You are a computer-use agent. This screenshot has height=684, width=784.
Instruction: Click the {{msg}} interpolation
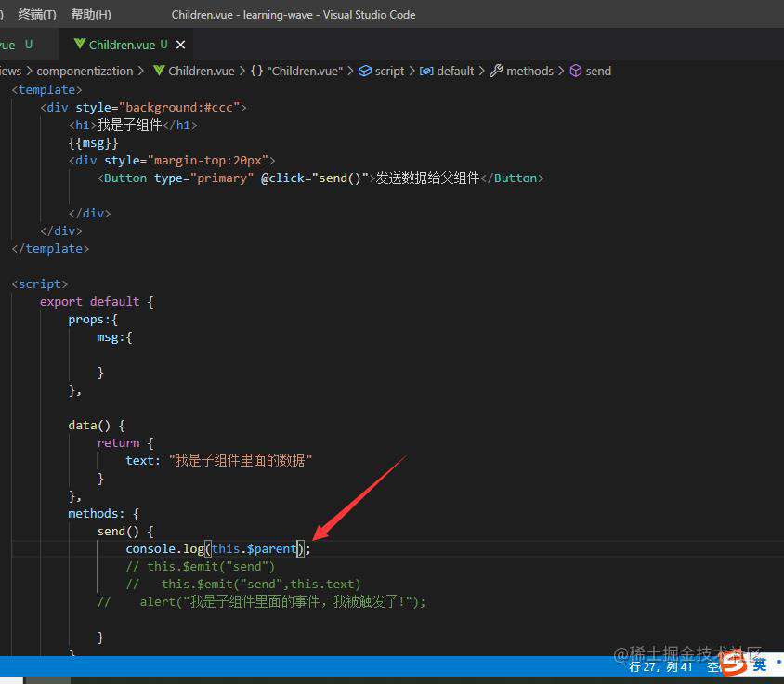[94, 142]
